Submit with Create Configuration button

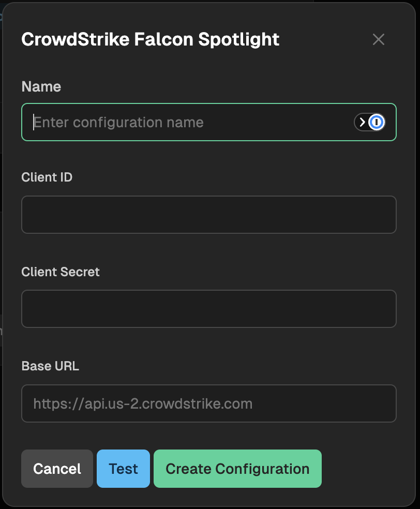[x=237, y=469]
